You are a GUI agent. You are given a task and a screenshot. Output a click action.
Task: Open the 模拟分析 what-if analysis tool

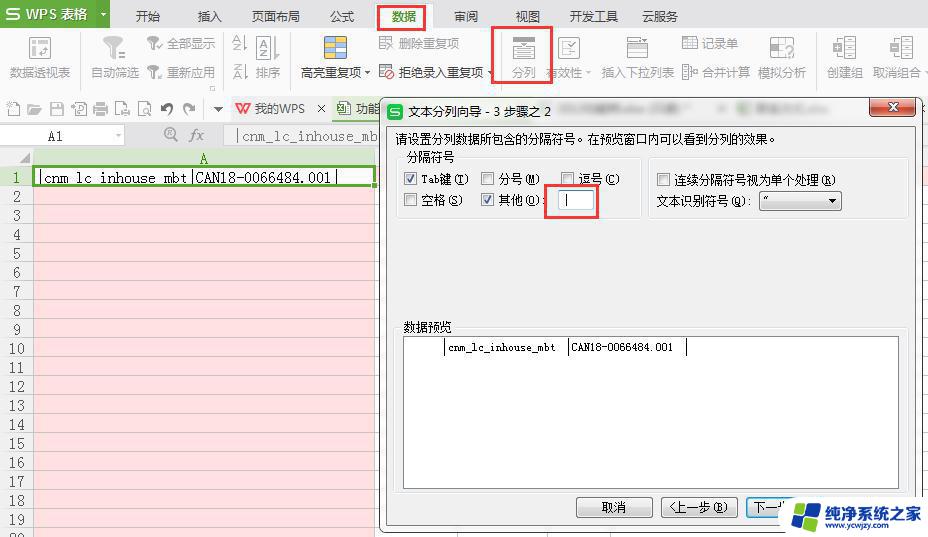coord(781,49)
